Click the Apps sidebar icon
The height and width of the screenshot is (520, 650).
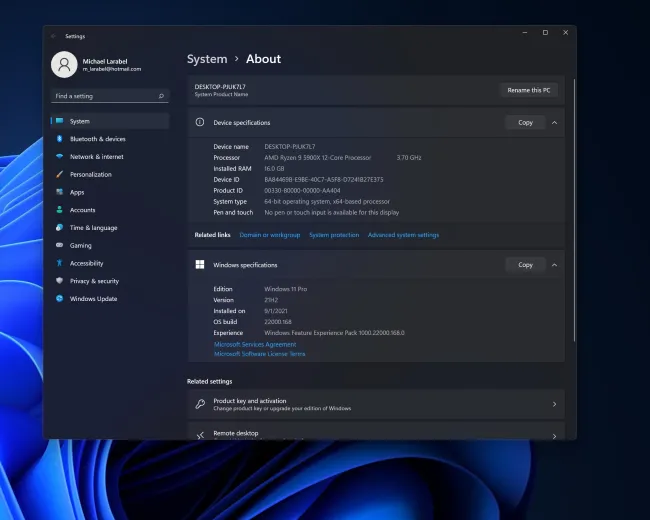[x=60, y=192]
